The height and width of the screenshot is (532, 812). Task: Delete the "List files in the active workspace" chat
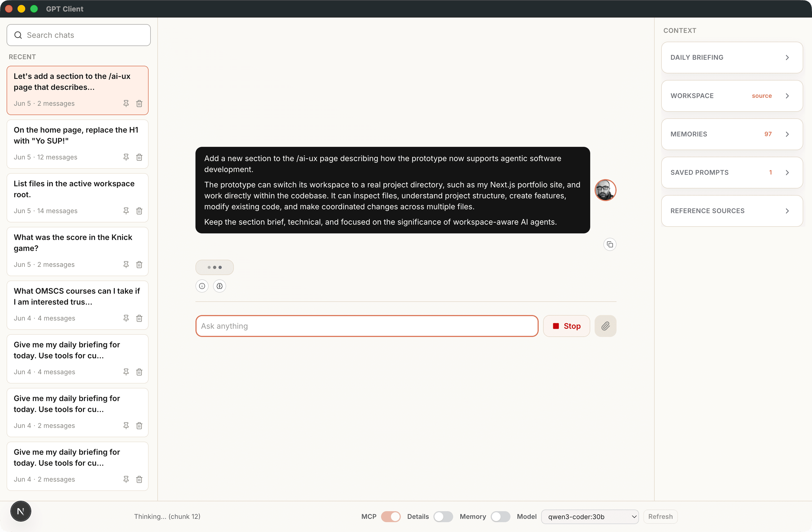(x=139, y=211)
